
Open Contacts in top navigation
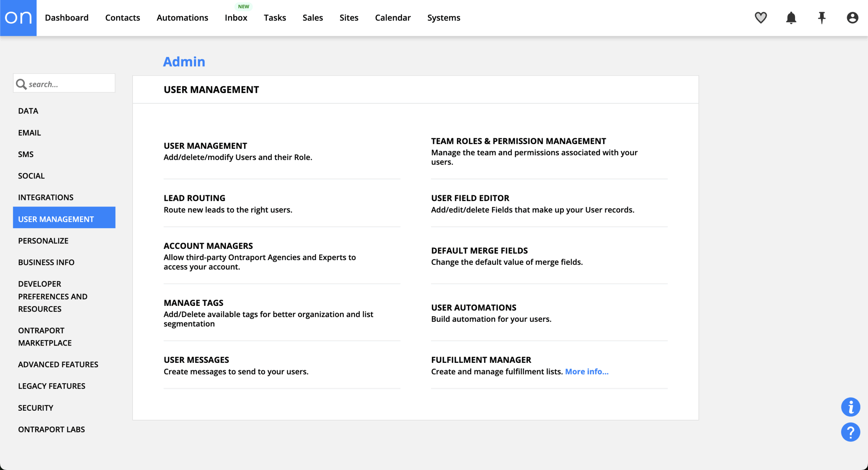pos(122,18)
